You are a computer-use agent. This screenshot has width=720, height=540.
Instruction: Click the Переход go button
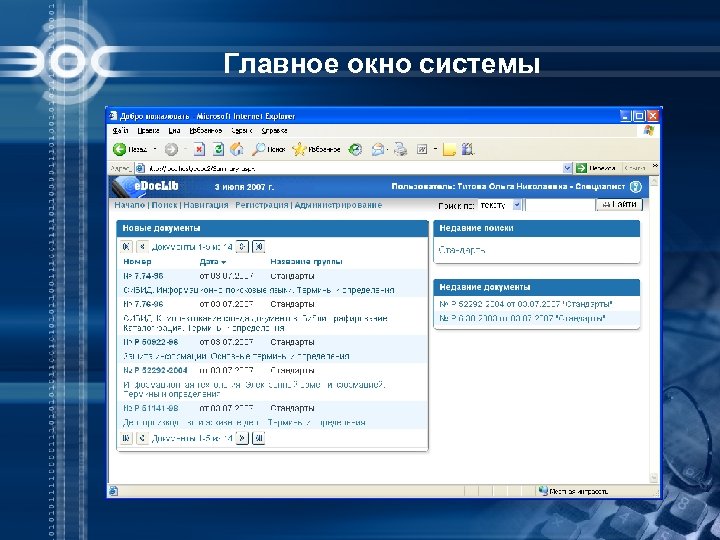coord(596,168)
